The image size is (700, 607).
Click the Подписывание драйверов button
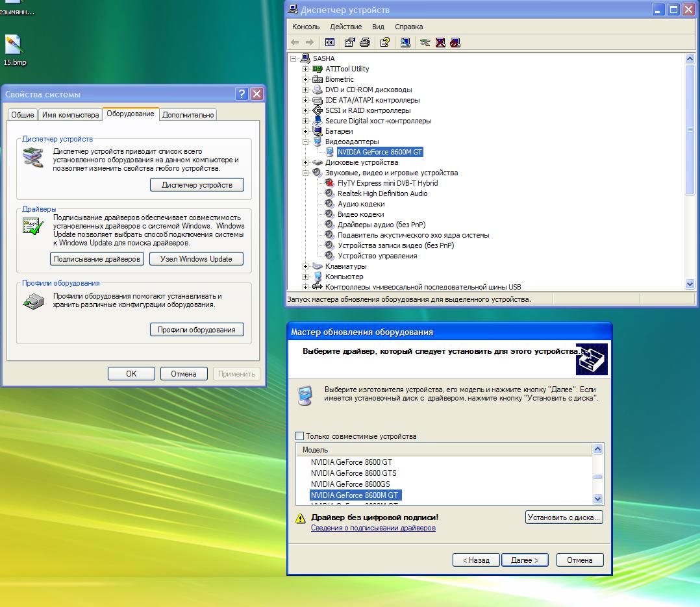97,259
